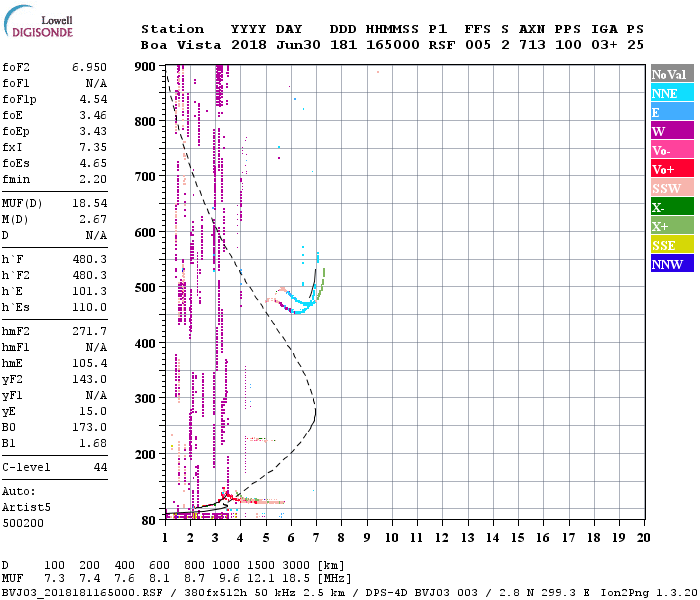The height and width of the screenshot is (600, 700).
Task: Click the fmin value 2.20
Action: point(93,179)
